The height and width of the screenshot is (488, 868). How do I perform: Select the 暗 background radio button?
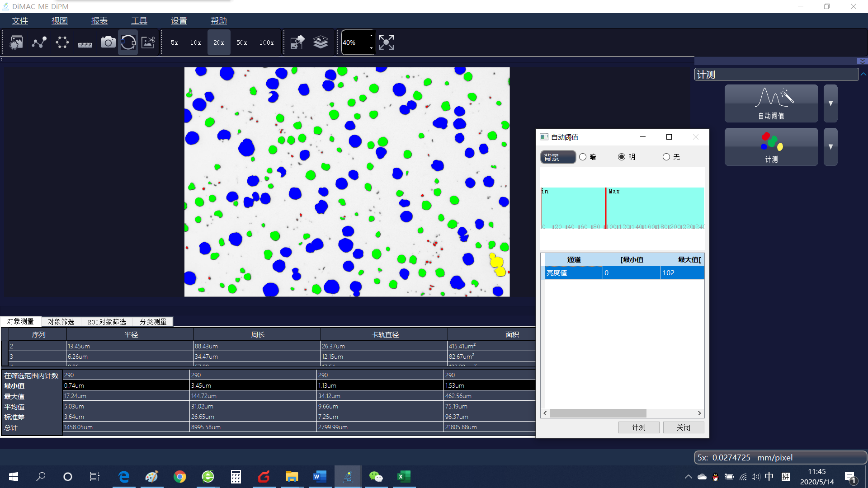click(583, 157)
